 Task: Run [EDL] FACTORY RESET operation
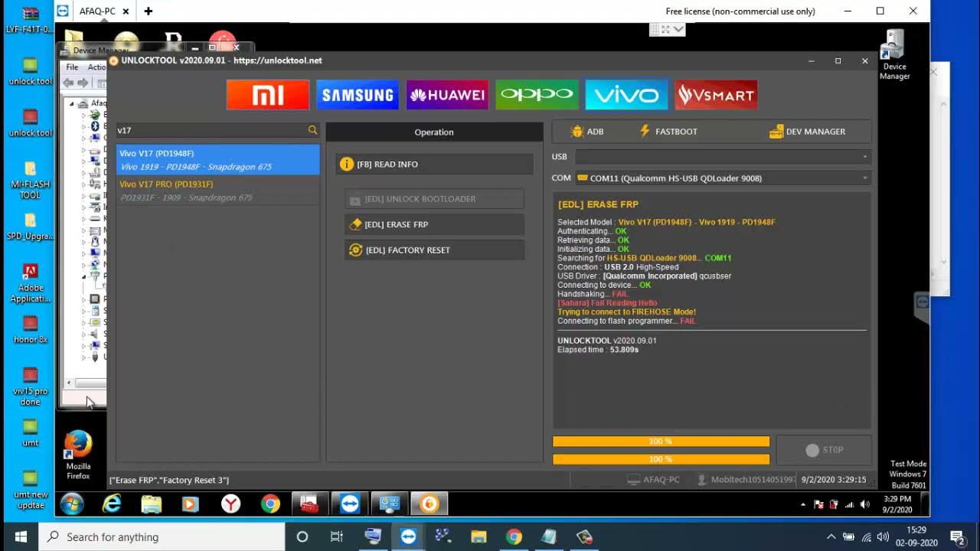point(434,250)
